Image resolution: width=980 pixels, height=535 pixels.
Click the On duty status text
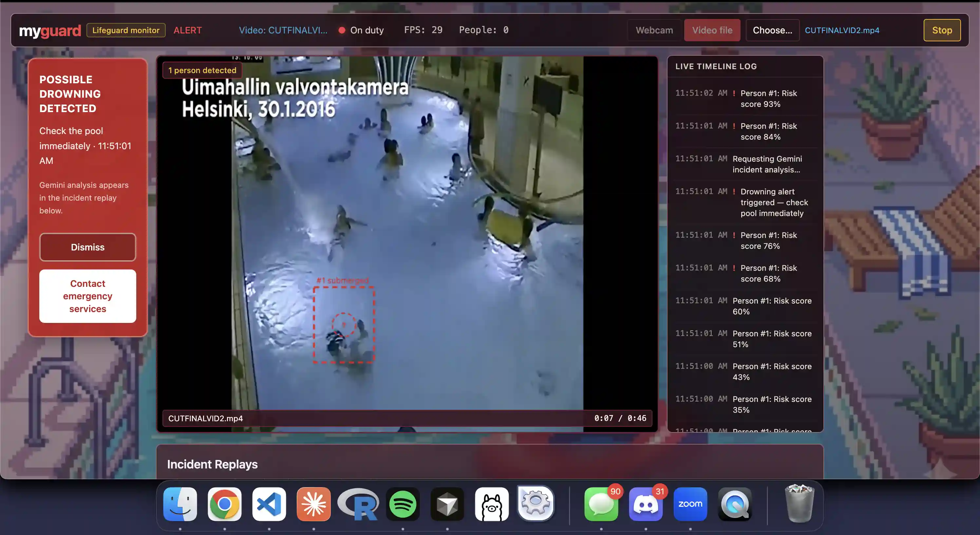(x=367, y=30)
